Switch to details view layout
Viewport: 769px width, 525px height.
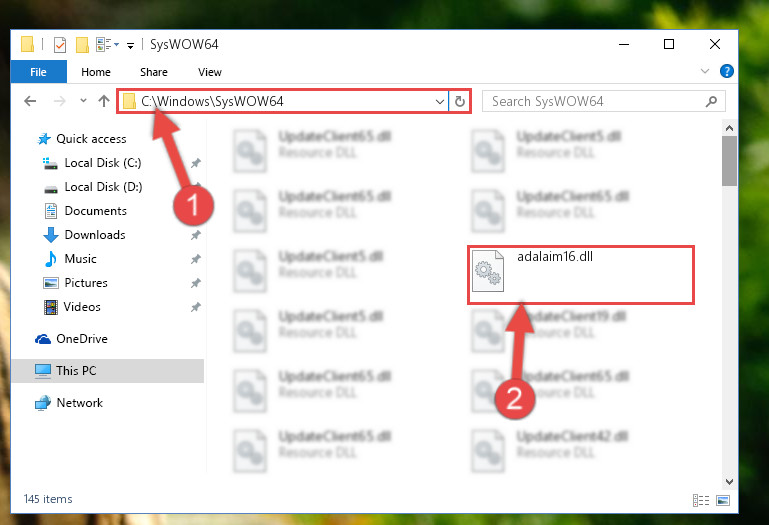[701, 500]
